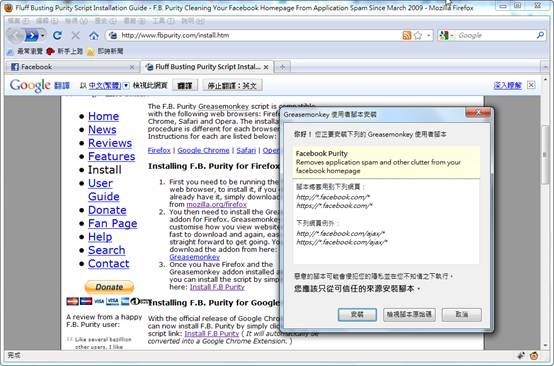554x366 pixels.
Task: Open the translation language dropdown in Google bar
Action: [126, 85]
